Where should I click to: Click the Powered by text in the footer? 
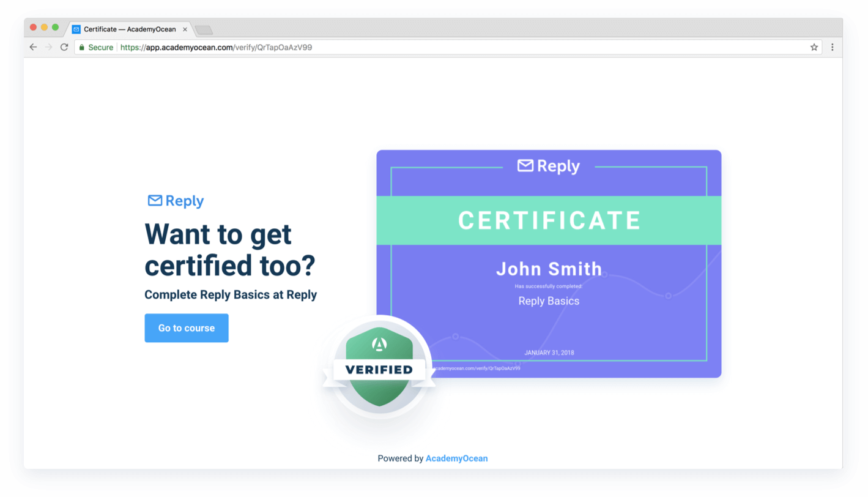[401, 458]
